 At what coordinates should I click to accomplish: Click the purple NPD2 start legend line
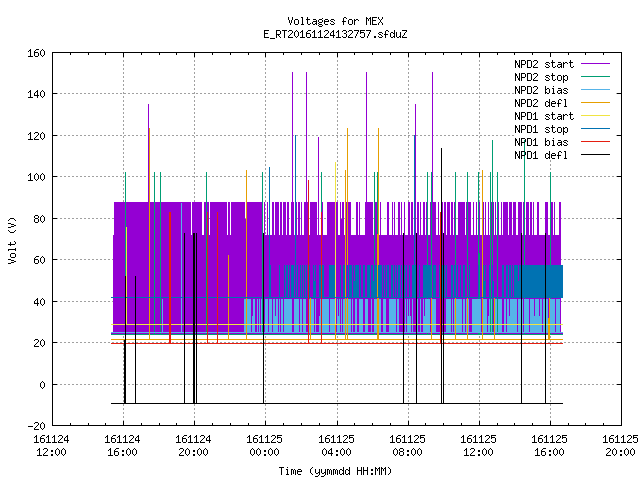click(x=596, y=64)
